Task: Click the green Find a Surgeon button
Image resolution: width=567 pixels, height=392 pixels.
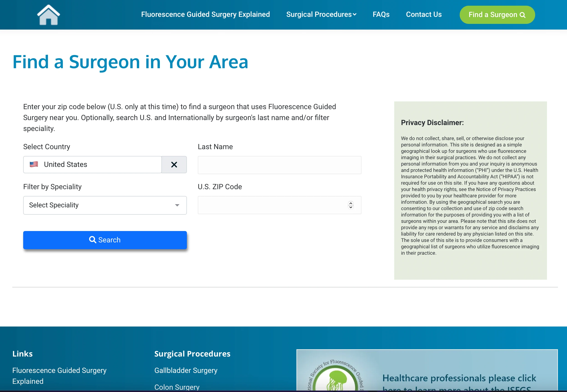Action: pyautogui.click(x=497, y=15)
